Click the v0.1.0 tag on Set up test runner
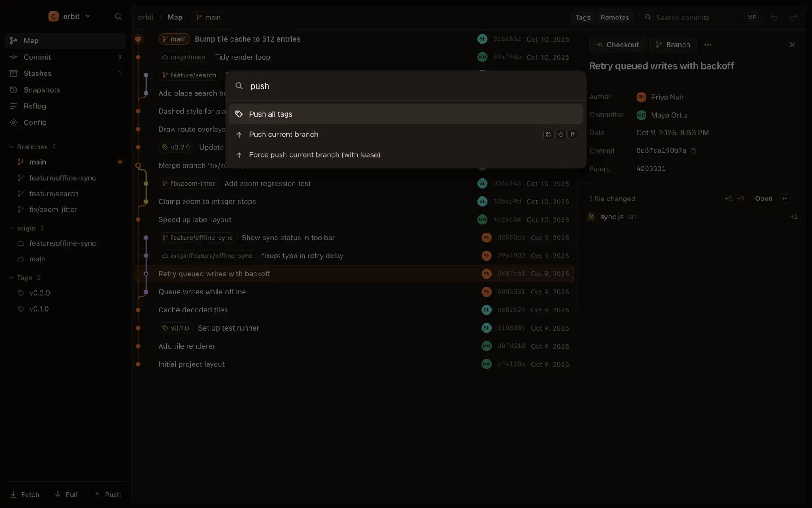The width and height of the screenshot is (812, 508). tap(175, 328)
